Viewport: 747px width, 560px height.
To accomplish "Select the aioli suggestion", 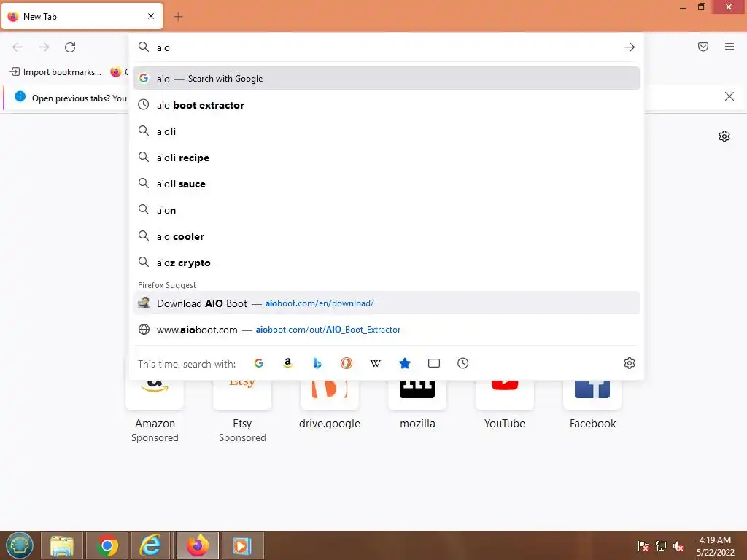I will pyautogui.click(x=387, y=131).
